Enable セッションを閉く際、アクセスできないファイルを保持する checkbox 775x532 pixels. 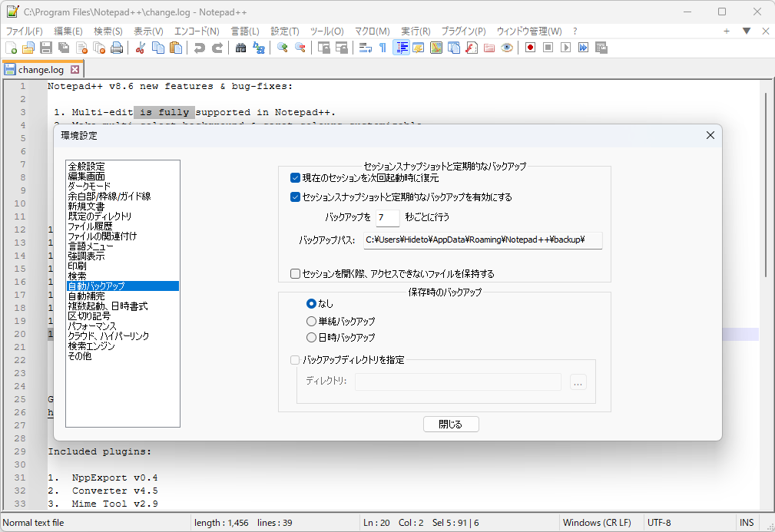coord(295,273)
